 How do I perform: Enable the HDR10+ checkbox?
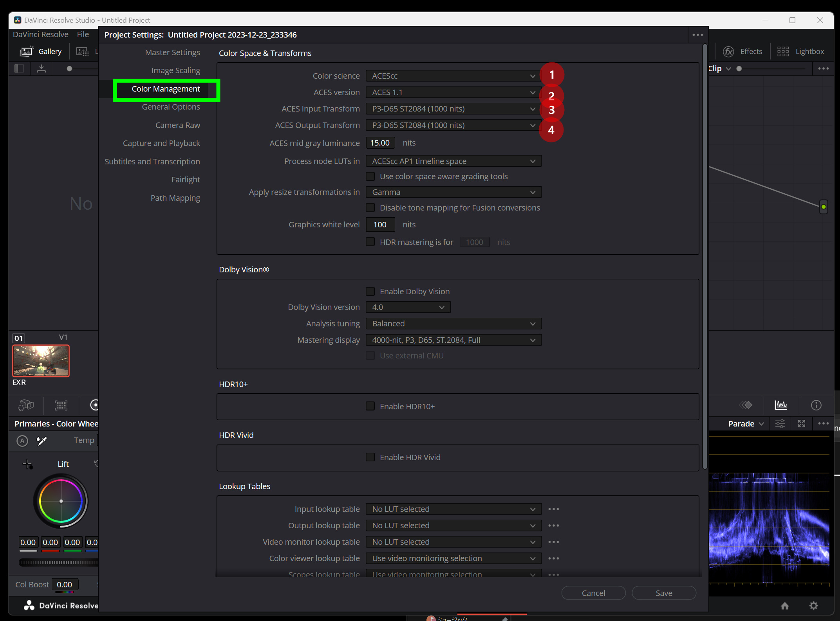click(x=370, y=406)
